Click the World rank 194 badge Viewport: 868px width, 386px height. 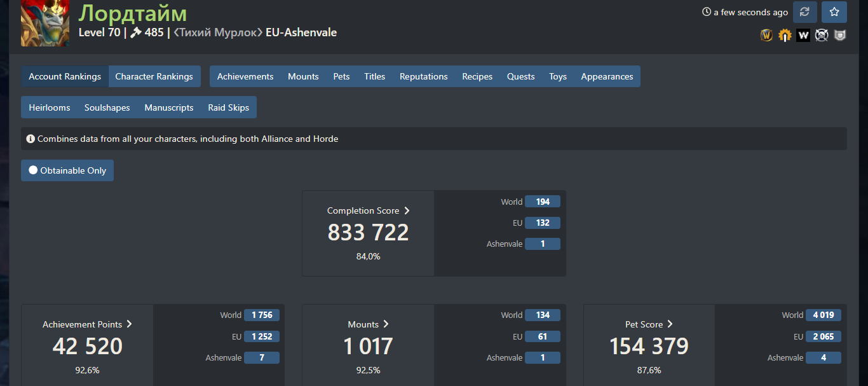pos(543,202)
